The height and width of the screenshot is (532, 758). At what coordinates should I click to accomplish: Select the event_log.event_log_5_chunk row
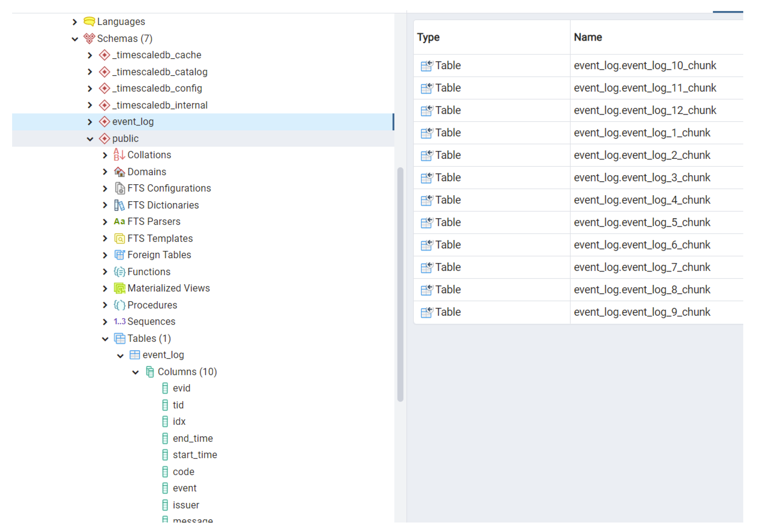tap(641, 222)
